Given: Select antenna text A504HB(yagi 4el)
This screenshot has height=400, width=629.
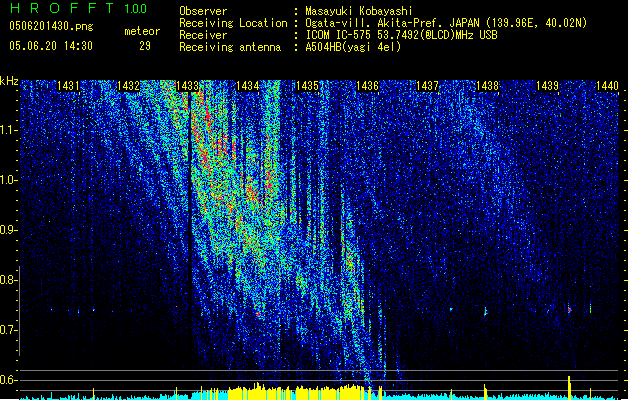Looking at the screenshot, I should 353,47.
